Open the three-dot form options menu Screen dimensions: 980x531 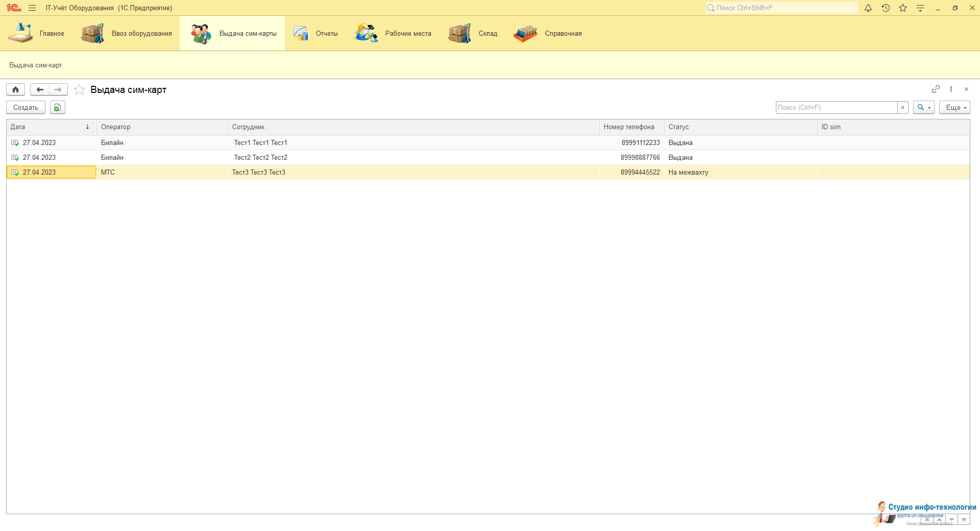(951, 89)
